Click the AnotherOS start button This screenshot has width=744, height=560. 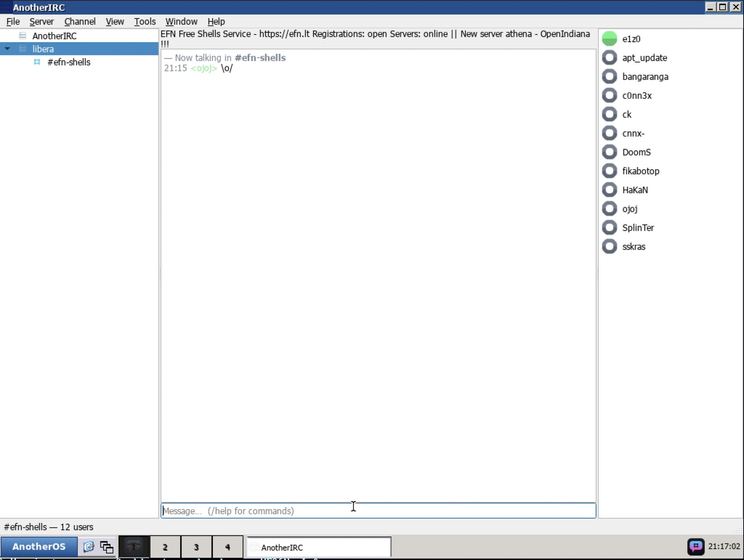pos(39,546)
